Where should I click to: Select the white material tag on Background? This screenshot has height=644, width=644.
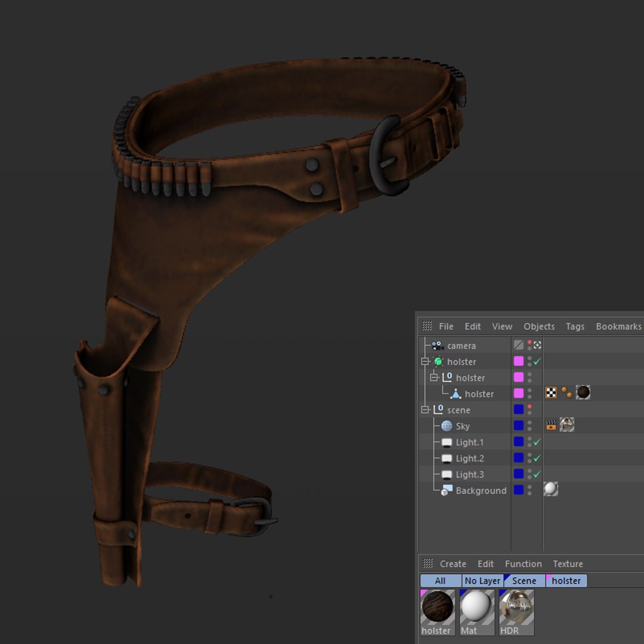551,489
